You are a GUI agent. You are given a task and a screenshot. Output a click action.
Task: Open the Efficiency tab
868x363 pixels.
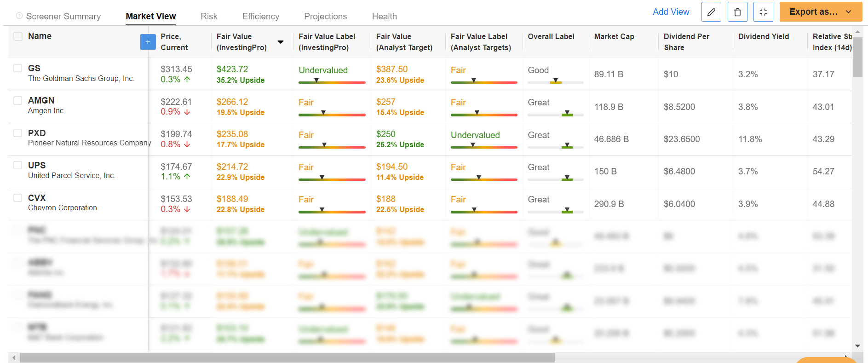click(x=261, y=16)
